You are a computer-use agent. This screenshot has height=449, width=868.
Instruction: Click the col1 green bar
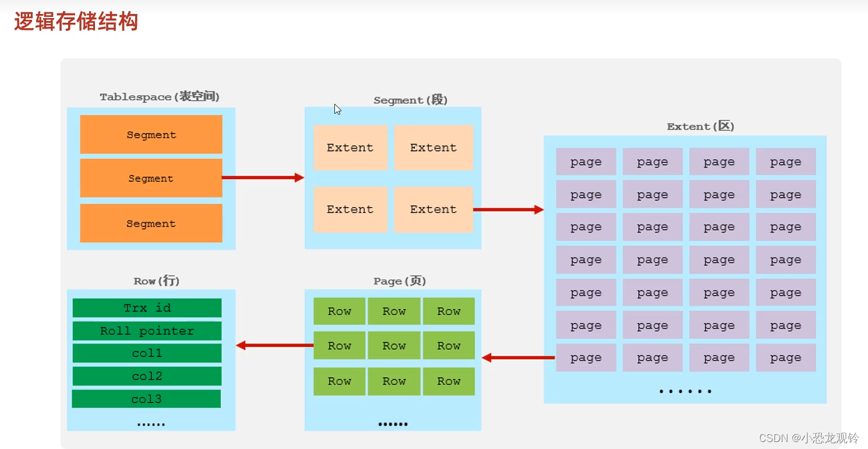point(147,353)
